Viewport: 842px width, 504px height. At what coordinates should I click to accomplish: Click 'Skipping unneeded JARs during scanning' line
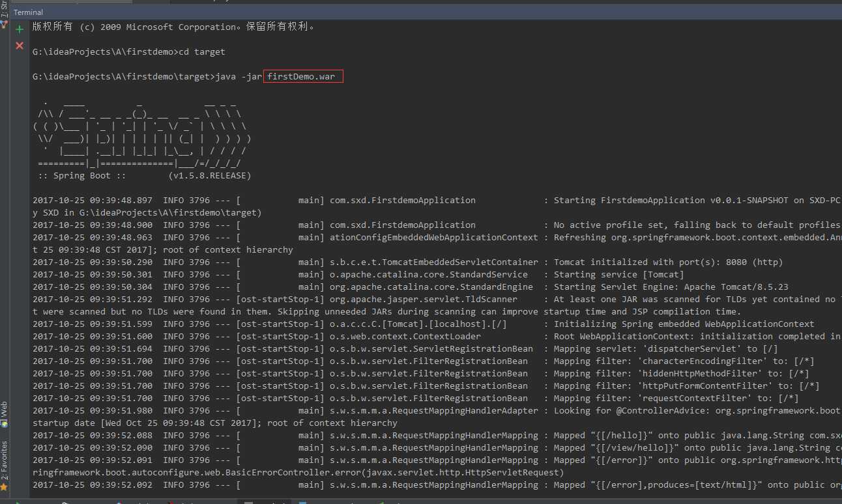(387, 312)
